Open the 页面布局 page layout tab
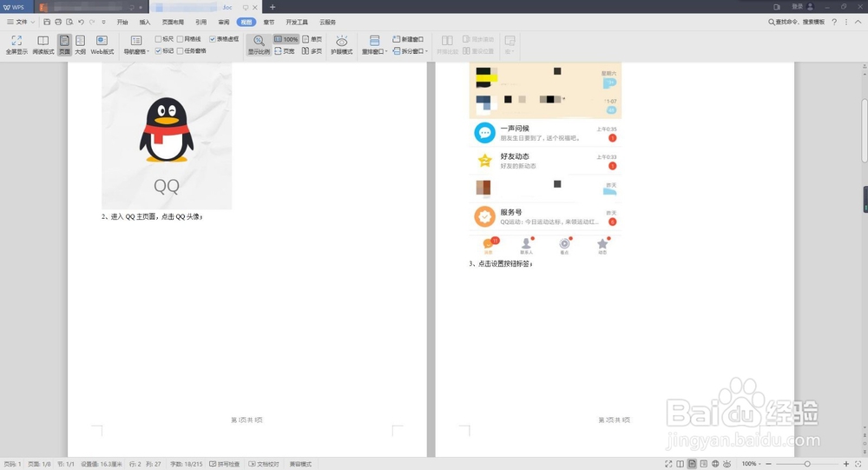Image resolution: width=868 pixels, height=470 pixels. tap(173, 23)
